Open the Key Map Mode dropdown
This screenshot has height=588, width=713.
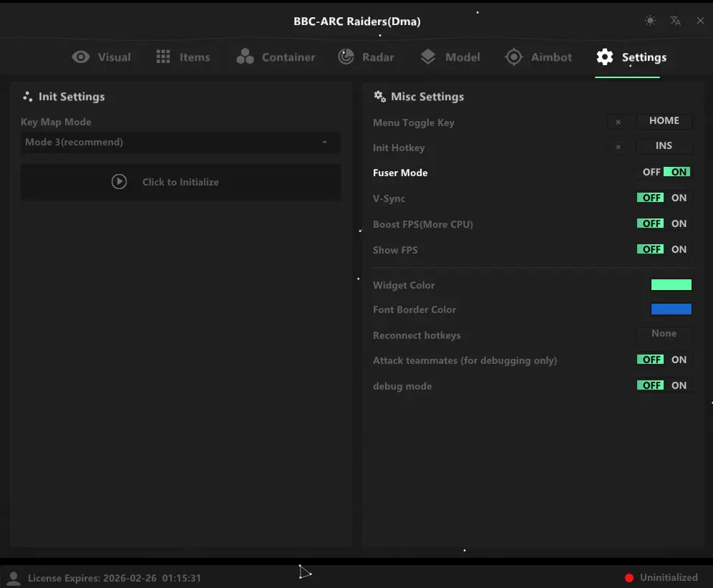point(180,143)
